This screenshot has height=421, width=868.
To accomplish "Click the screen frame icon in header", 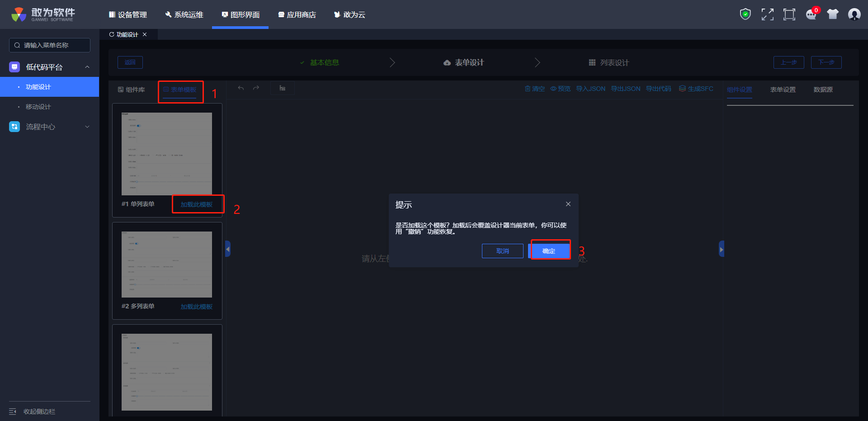I will tap(789, 14).
